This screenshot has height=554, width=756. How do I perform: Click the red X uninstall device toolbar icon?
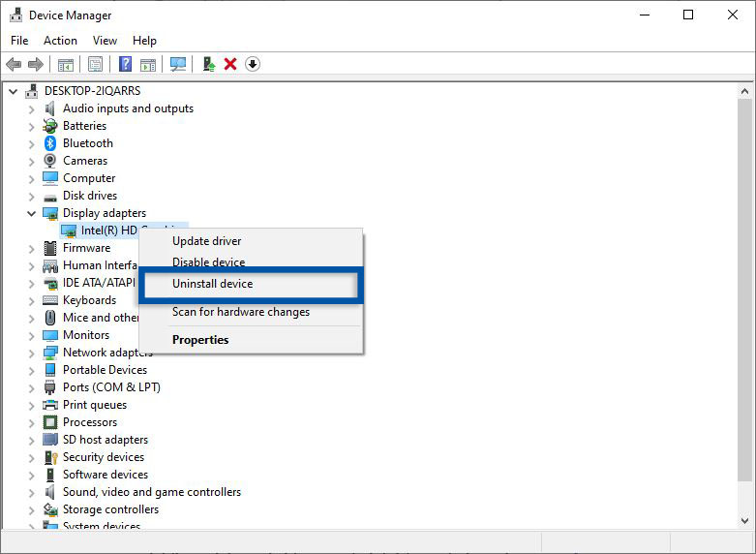pos(230,64)
